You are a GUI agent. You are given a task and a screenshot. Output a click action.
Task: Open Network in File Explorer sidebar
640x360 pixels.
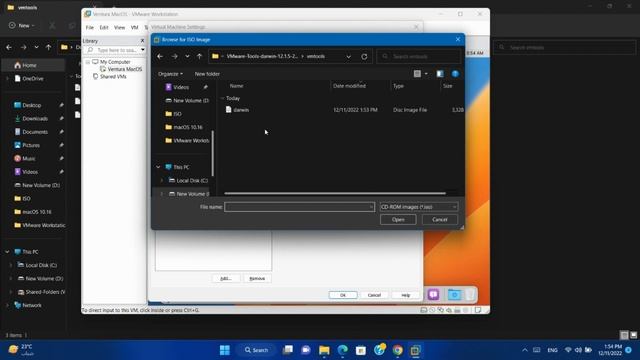[31, 305]
